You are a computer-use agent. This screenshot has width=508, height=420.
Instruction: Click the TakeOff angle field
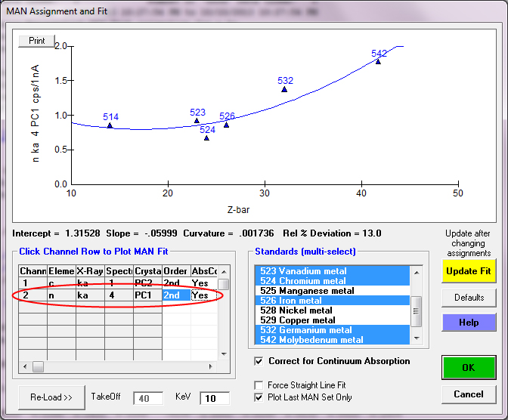pos(147,398)
